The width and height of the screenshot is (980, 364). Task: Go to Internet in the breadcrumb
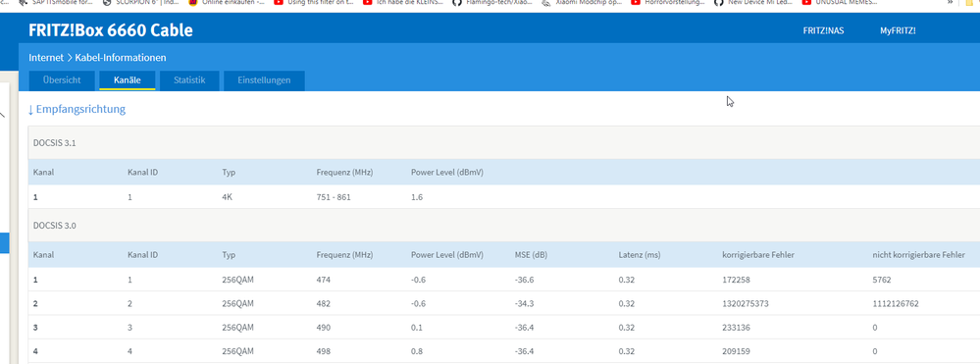tap(46, 58)
